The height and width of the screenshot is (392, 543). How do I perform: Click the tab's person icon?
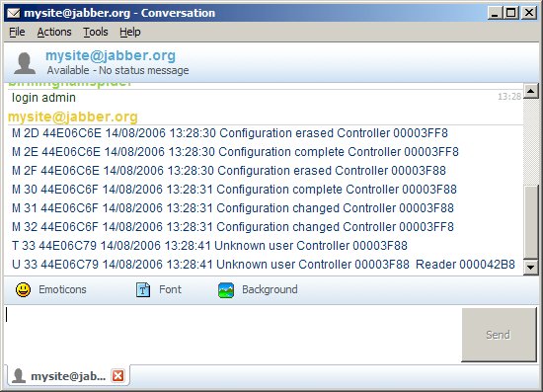coord(19,376)
